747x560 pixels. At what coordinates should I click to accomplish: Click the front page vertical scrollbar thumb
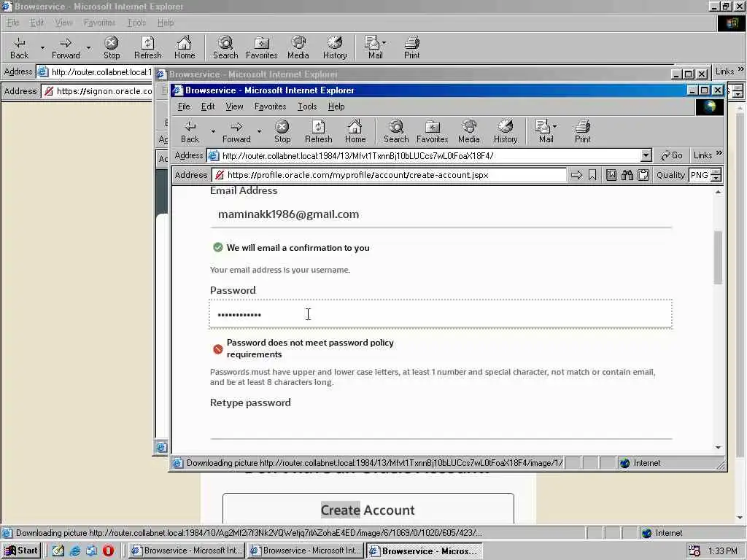718,257
